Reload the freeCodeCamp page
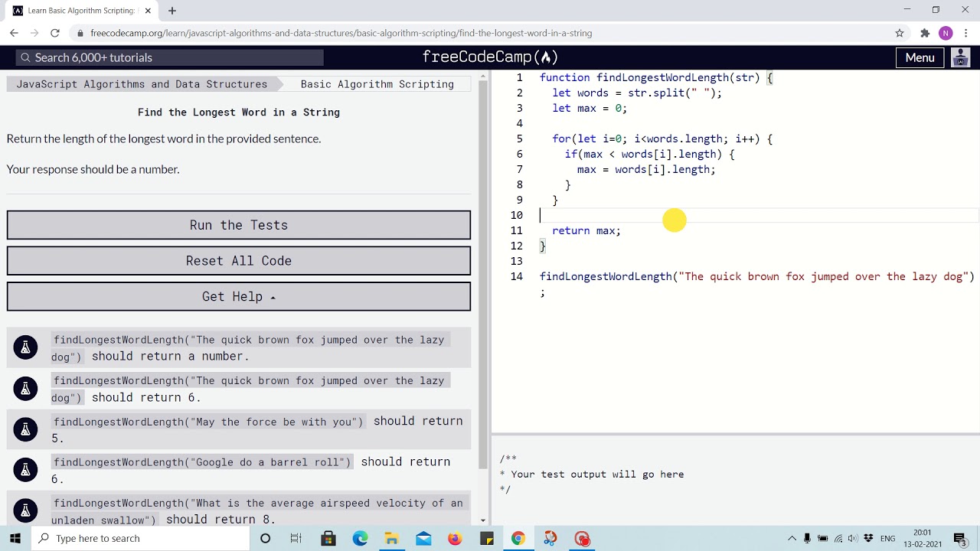The height and width of the screenshot is (551, 980). coord(55,33)
